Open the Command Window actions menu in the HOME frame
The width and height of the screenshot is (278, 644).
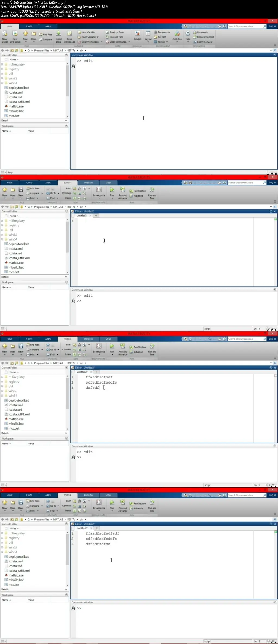pyautogui.click(x=275, y=55)
